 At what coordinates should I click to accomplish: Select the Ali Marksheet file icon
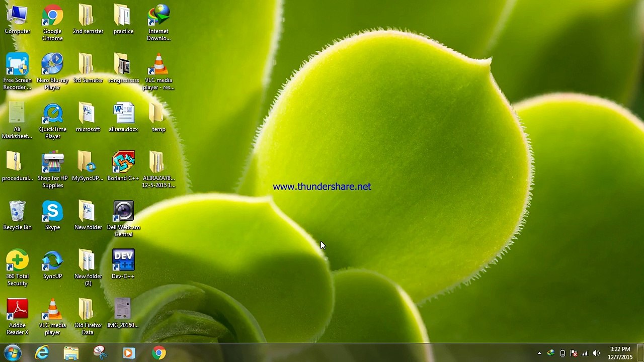(x=18, y=121)
